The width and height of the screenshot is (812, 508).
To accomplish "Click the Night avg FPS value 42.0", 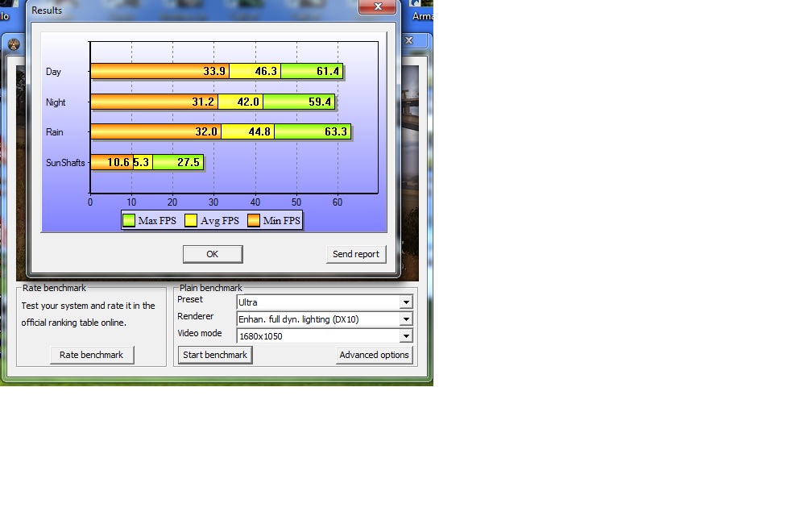I will pos(248,102).
